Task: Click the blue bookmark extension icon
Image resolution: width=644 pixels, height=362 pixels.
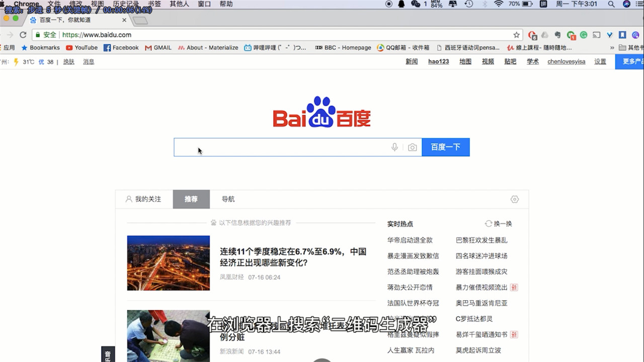Action: pyautogui.click(x=622, y=35)
